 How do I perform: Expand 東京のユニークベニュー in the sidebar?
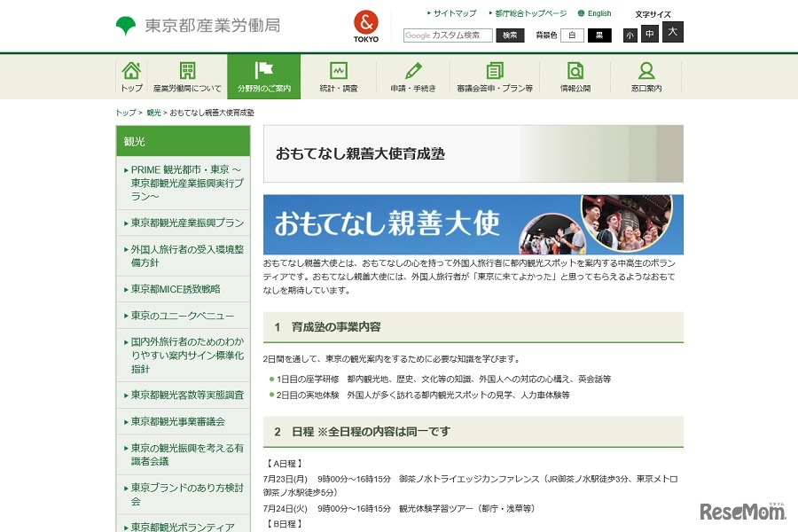click(x=183, y=316)
